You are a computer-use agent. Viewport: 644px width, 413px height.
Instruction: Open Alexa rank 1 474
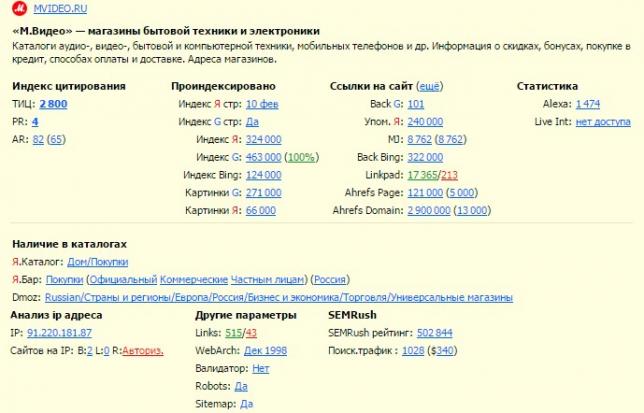tap(588, 104)
